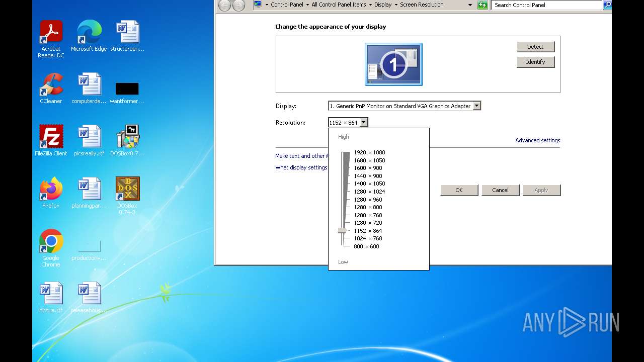Open the DOSBox0.7 installer icon
Viewport: 644px width, 362px height.
(127, 140)
